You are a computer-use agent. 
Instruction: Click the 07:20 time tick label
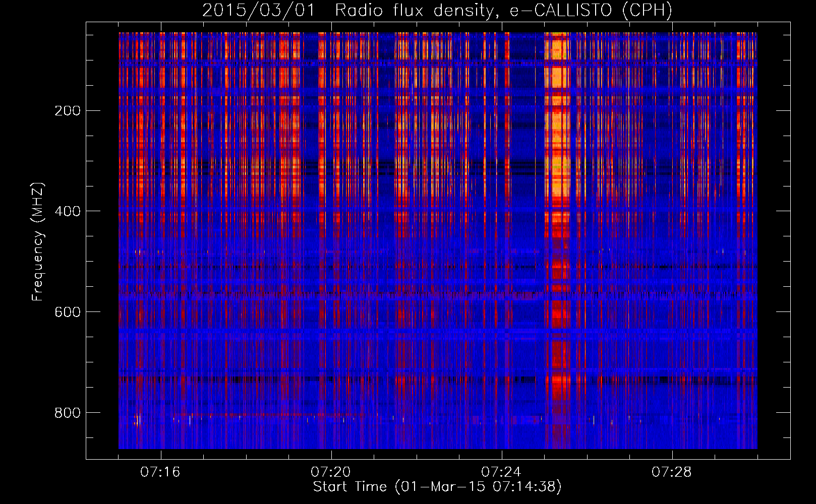[x=330, y=472]
